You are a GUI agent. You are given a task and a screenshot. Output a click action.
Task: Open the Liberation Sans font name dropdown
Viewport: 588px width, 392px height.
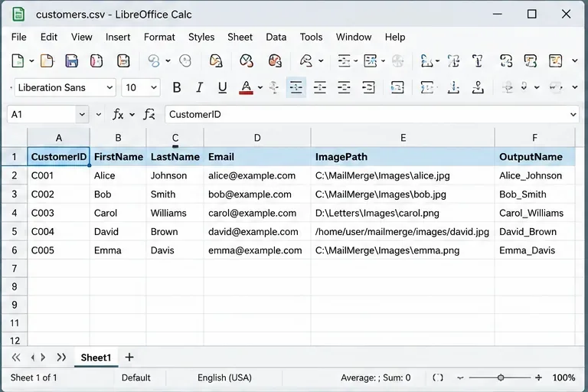coord(109,87)
